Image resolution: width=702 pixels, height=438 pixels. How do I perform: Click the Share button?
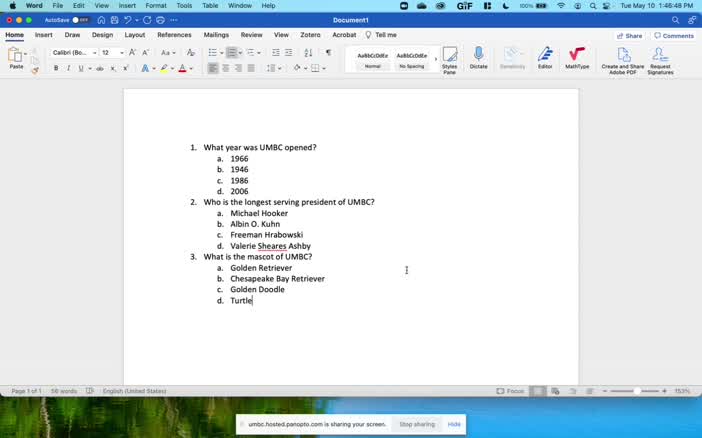pyautogui.click(x=629, y=36)
